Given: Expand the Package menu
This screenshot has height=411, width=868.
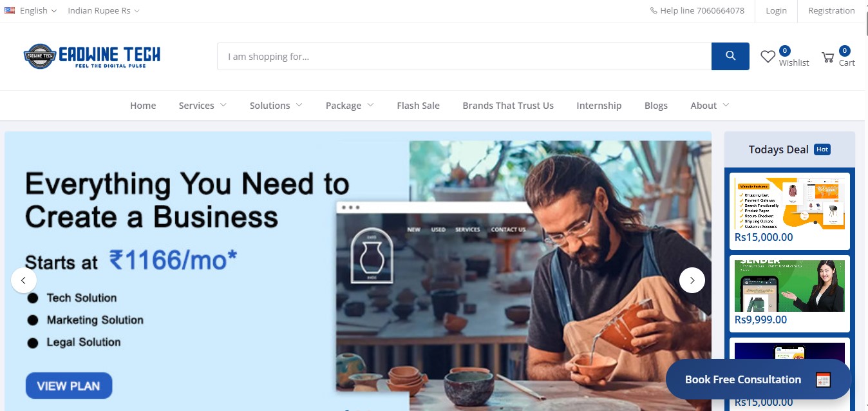Looking at the screenshot, I should click(x=350, y=106).
